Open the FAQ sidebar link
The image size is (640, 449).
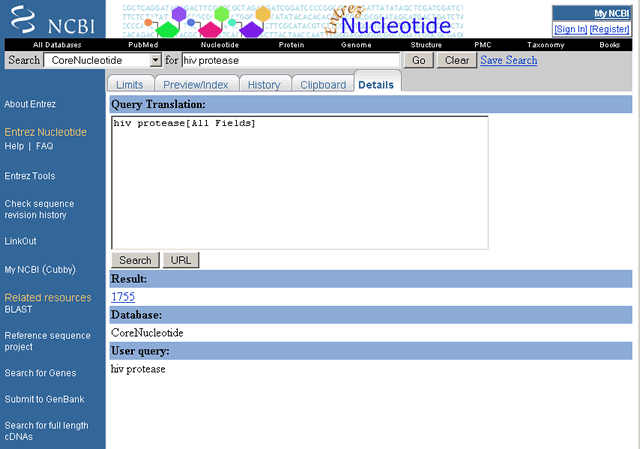click(44, 146)
